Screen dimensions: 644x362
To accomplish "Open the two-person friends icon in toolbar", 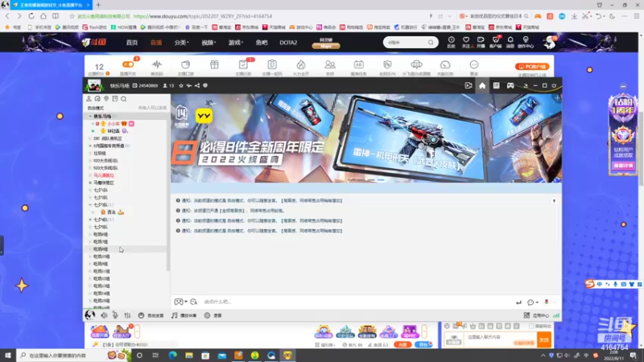I will coord(330,64).
